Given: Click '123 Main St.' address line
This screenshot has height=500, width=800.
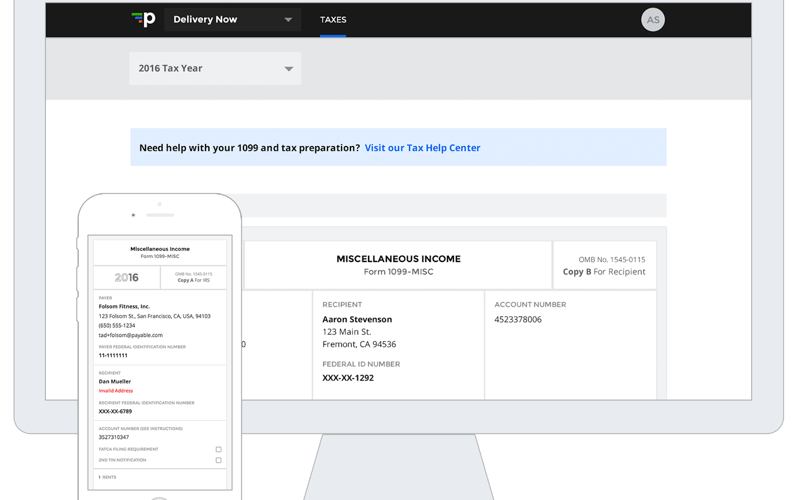Looking at the screenshot, I should click(346, 332).
